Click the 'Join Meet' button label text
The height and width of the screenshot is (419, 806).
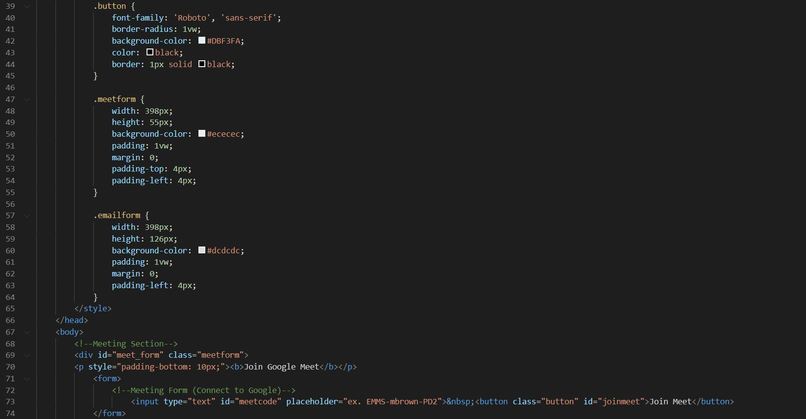click(x=670, y=402)
